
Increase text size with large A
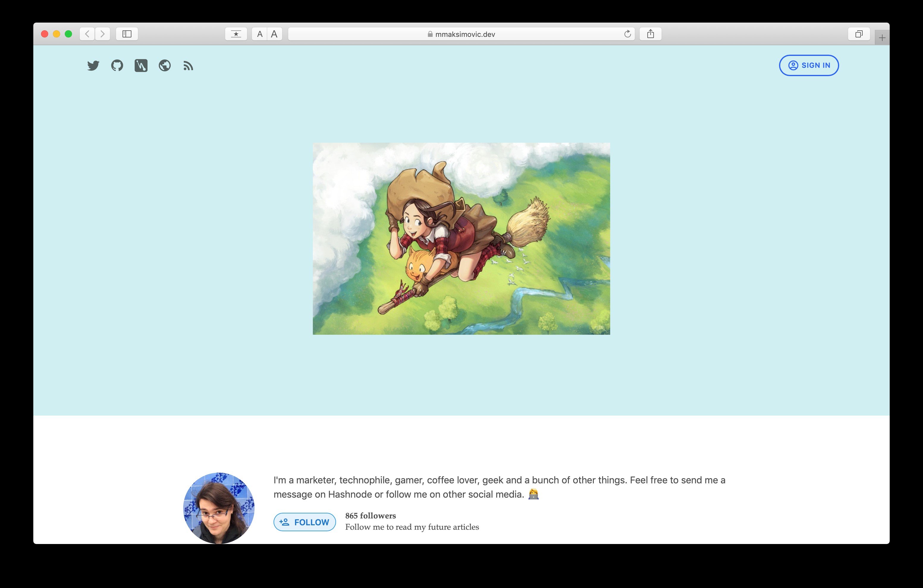(274, 34)
